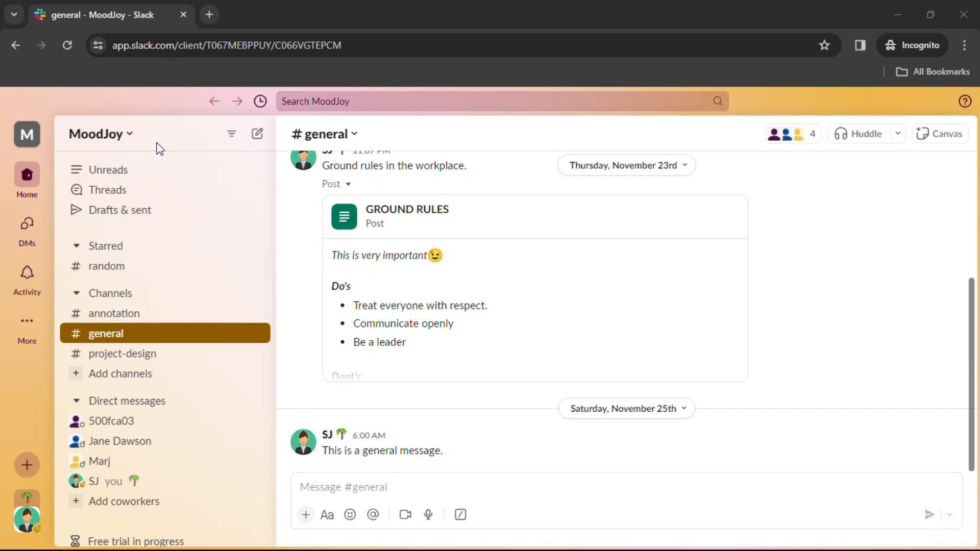980x551 pixels.
Task: Open Thursday, November 23rd date dropdown
Action: coord(627,165)
